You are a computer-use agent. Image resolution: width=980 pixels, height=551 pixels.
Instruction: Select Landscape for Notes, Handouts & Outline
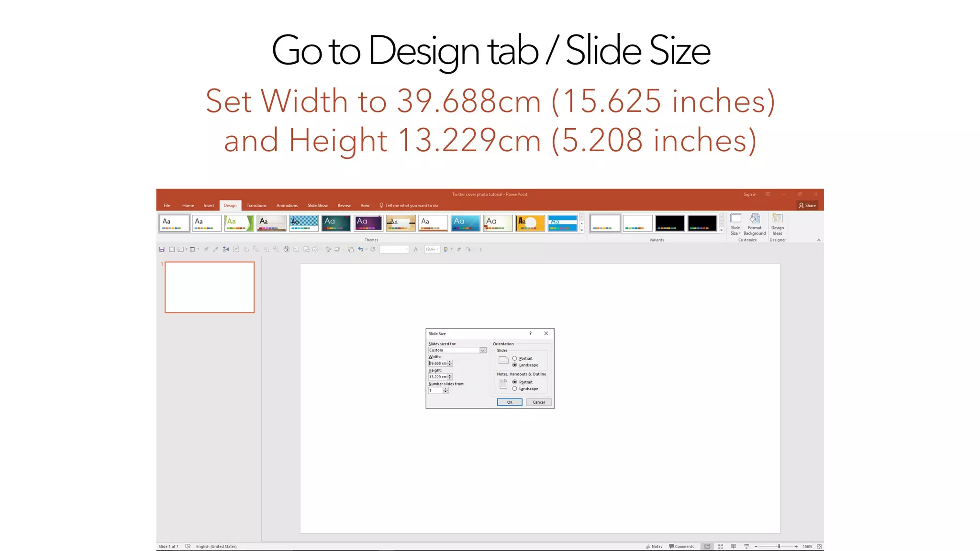515,389
